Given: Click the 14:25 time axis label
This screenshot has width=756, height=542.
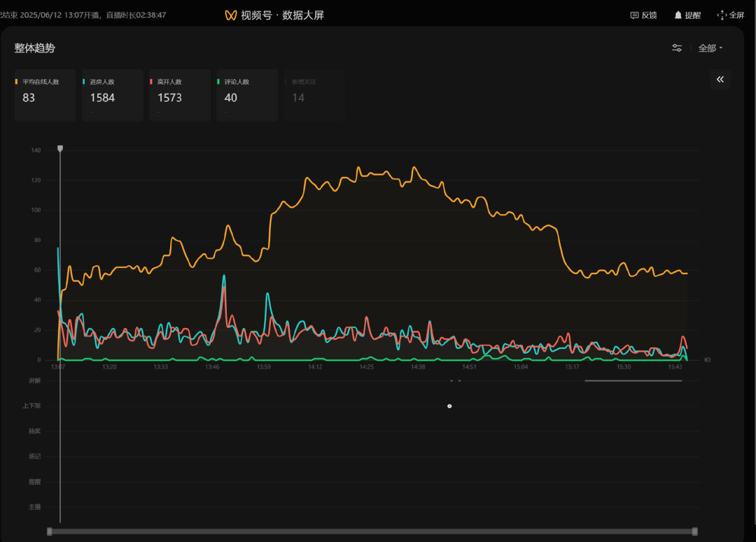Looking at the screenshot, I should 367,366.
